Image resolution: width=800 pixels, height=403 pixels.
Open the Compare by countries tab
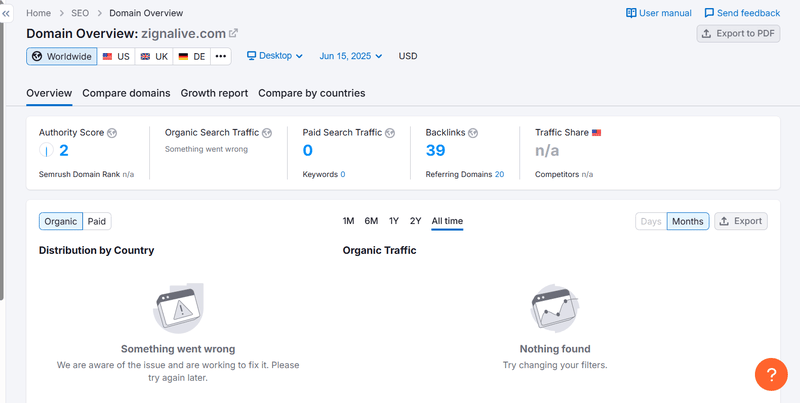[x=312, y=93]
